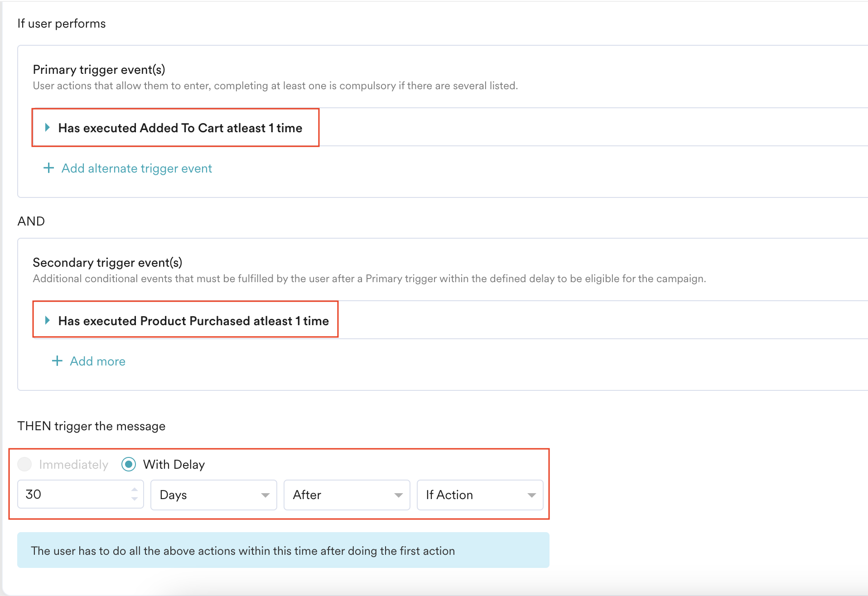Click the 'With Delay' label text
Image resolution: width=868 pixels, height=596 pixels.
click(174, 465)
